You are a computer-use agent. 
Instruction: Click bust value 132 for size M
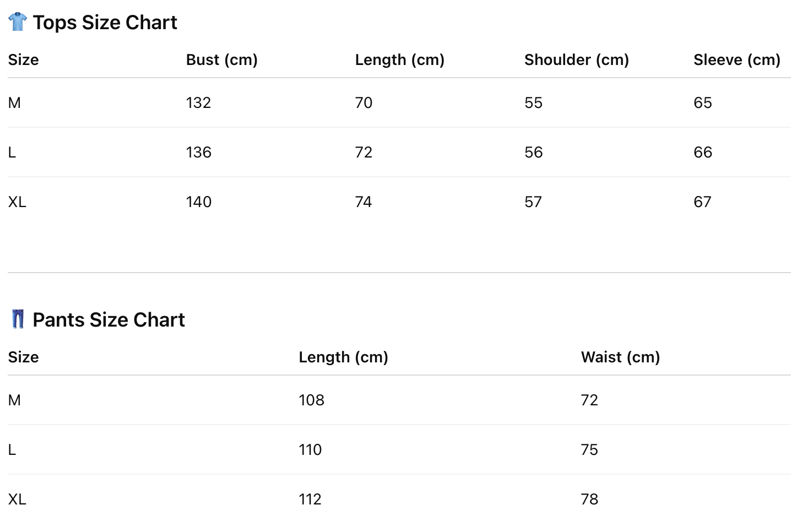198,102
